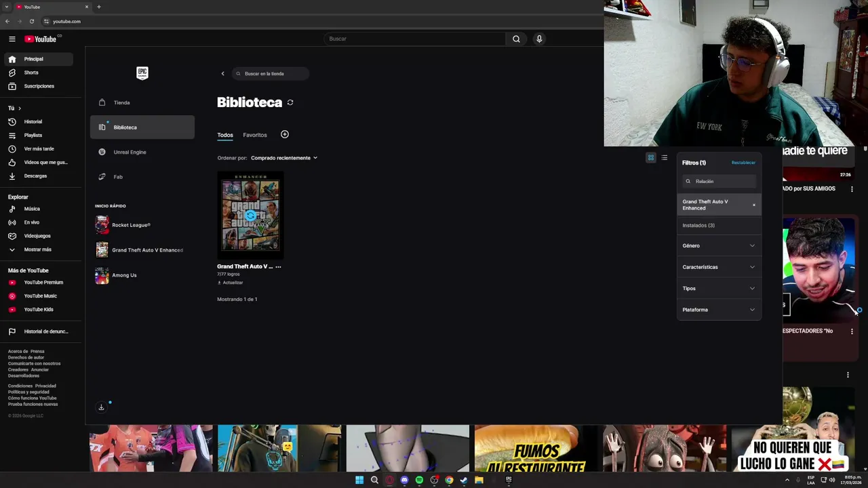The height and width of the screenshot is (488, 868).
Task: Open Biblioteca in launcher sidebar
Action: 142,127
